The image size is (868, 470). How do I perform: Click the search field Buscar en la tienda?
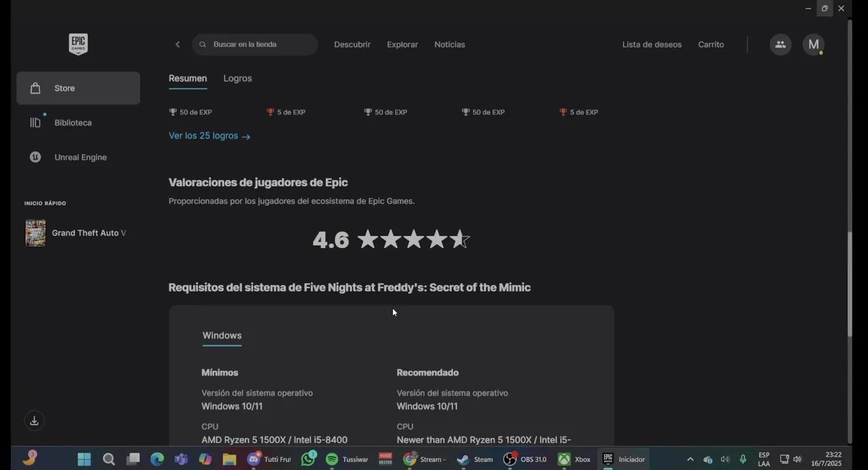pyautogui.click(x=255, y=44)
